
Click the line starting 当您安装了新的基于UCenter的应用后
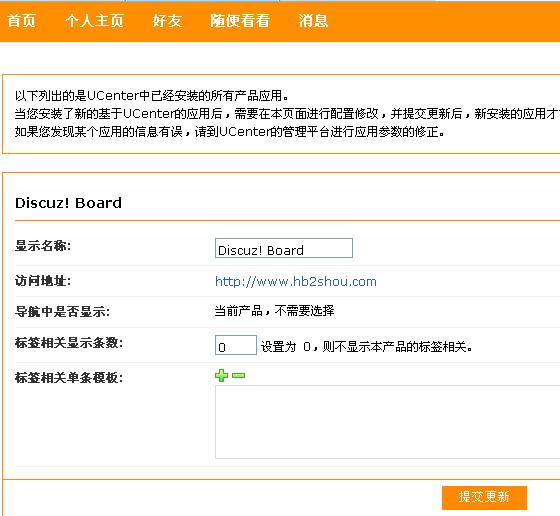coord(287,114)
